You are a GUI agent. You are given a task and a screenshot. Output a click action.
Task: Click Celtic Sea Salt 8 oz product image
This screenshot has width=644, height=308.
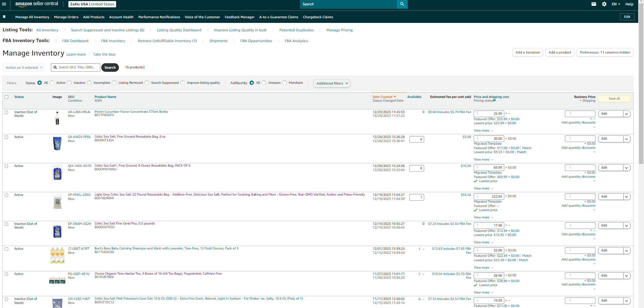pos(57,143)
